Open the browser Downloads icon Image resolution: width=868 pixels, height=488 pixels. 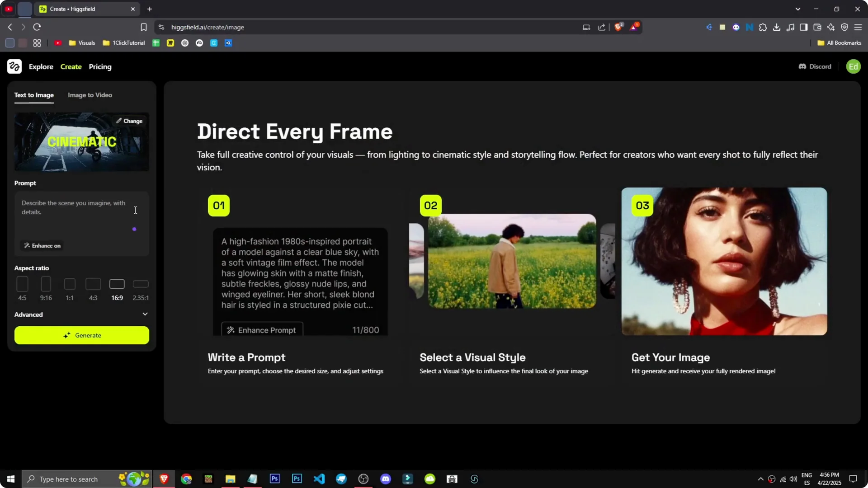click(777, 27)
